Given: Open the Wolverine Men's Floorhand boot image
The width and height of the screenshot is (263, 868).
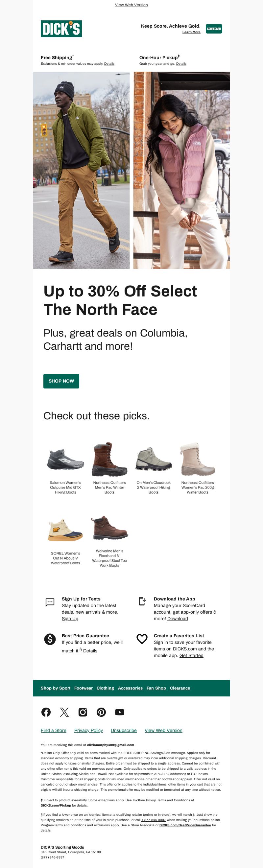Looking at the screenshot, I should pyautogui.click(x=109, y=528).
